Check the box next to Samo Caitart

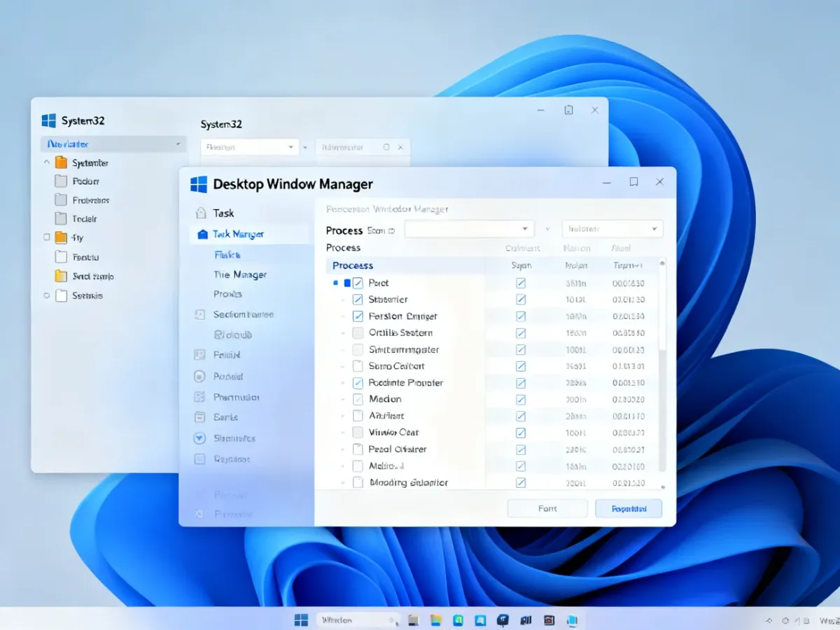coord(358,366)
